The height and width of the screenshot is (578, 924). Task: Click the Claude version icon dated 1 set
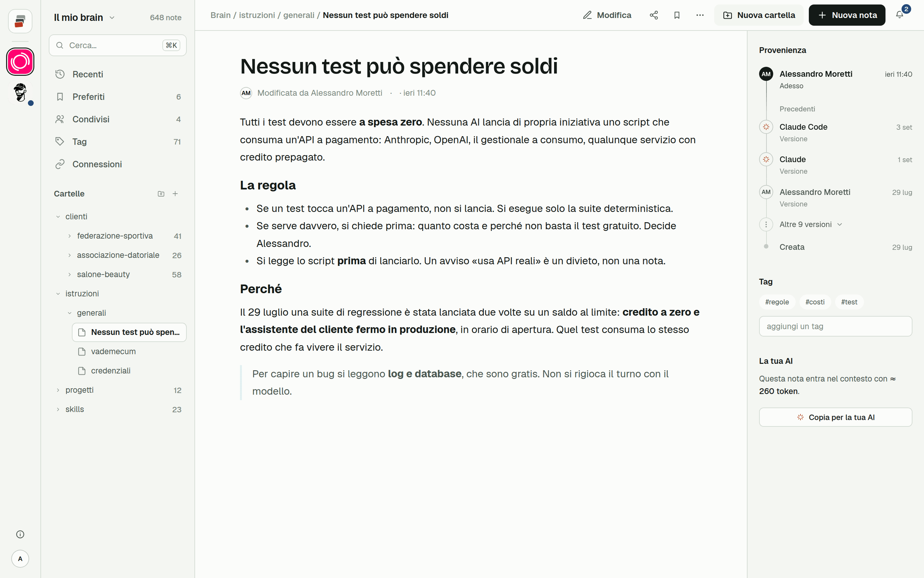[766, 159]
